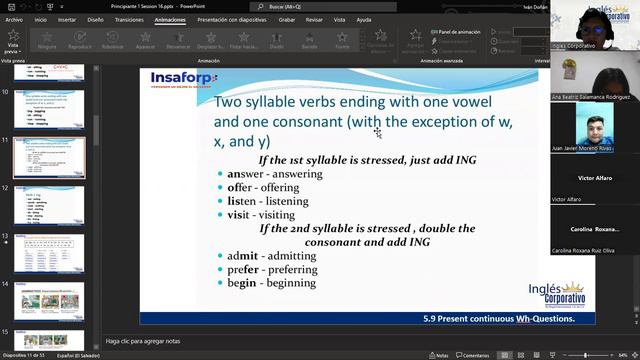640x360 pixels.
Task: Choose the Reproducir animation effect
Action: (x=80, y=41)
